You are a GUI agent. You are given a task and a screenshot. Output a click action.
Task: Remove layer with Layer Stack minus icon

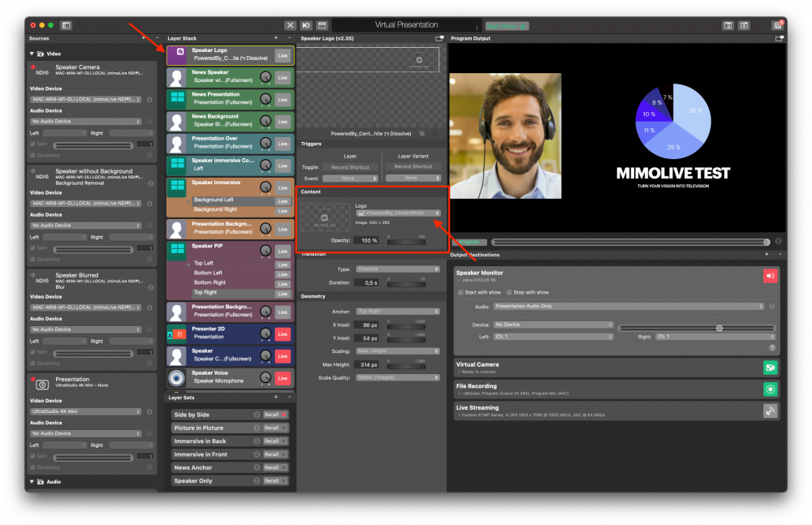click(290, 38)
